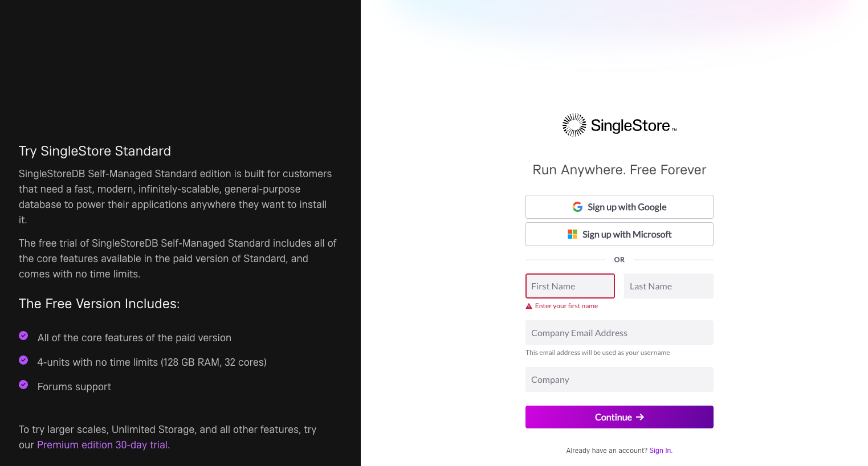The height and width of the screenshot is (466, 868).
Task: Focus the Last Name field
Action: click(669, 286)
